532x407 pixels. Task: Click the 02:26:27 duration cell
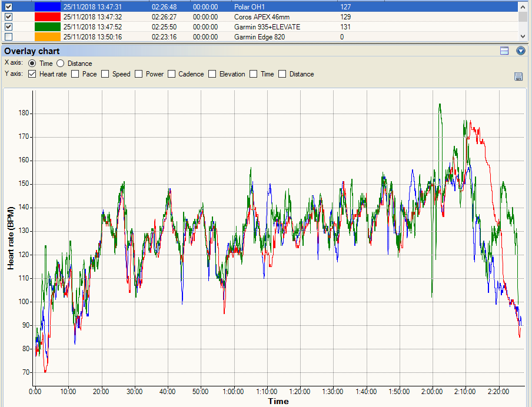[x=164, y=16]
